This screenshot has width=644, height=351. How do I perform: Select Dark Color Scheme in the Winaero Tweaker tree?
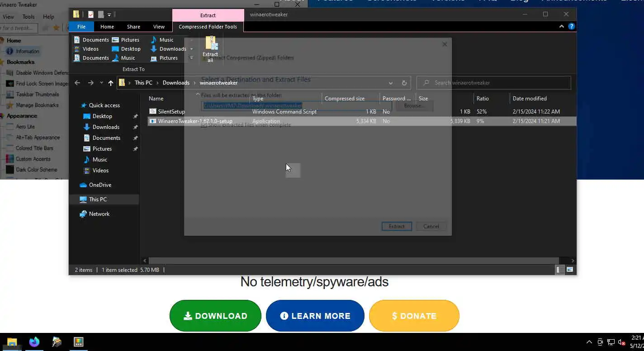point(37,170)
